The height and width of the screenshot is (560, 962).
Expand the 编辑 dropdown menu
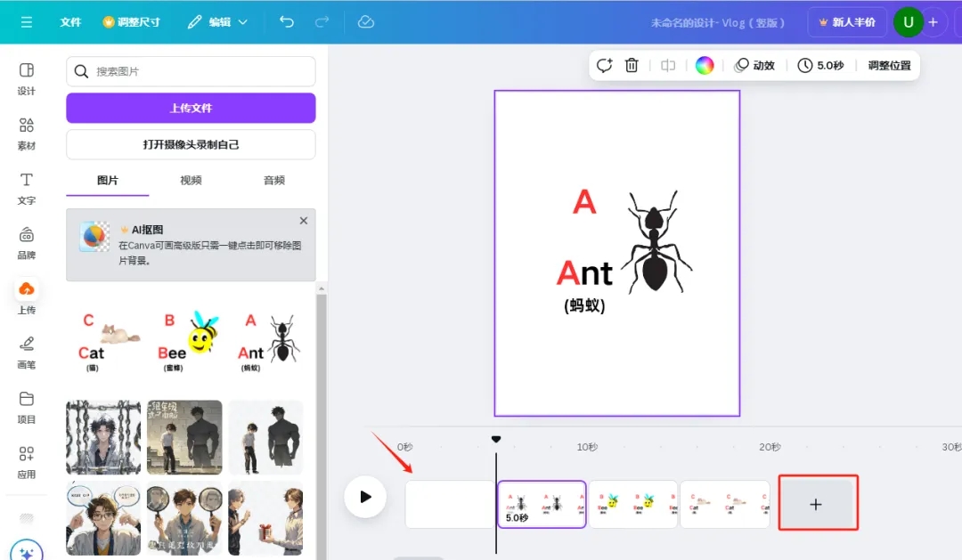[x=218, y=22]
